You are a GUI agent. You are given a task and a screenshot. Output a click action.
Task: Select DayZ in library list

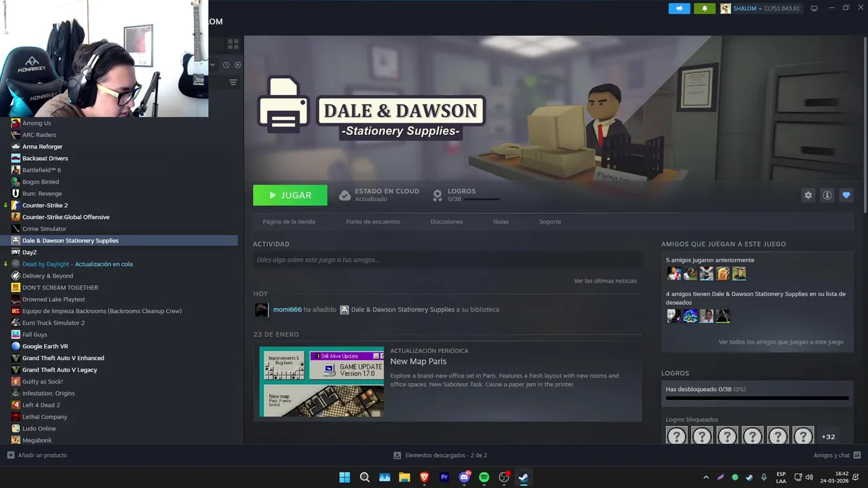[29, 252]
